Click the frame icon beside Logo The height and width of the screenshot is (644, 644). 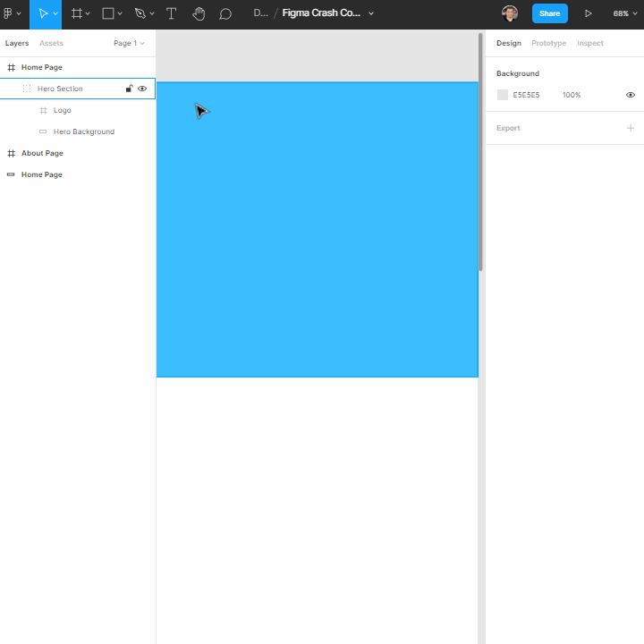(43, 110)
